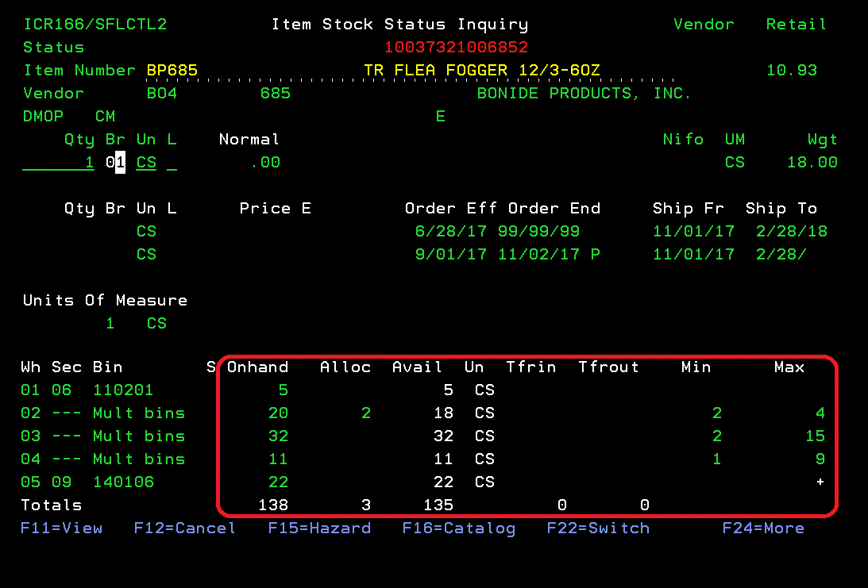Viewport: 868px width, 588px height.
Task: Click the Item Number value BP685
Action: click(x=172, y=71)
